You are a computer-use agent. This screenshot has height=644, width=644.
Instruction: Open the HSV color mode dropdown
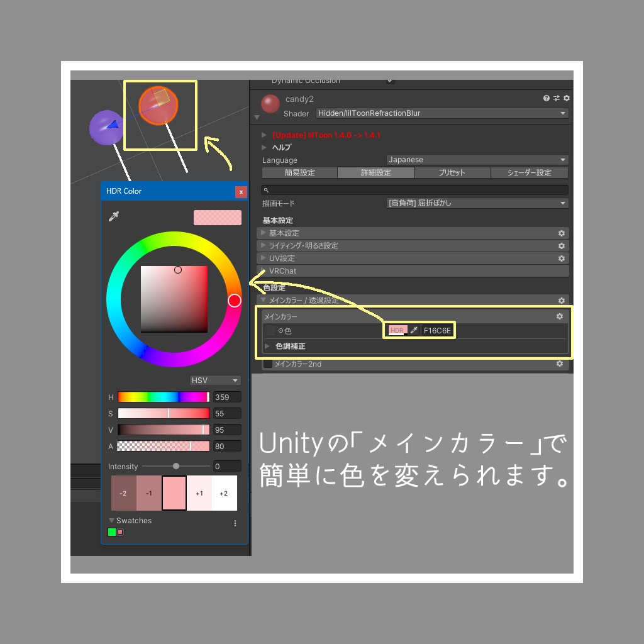(x=215, y=380)
